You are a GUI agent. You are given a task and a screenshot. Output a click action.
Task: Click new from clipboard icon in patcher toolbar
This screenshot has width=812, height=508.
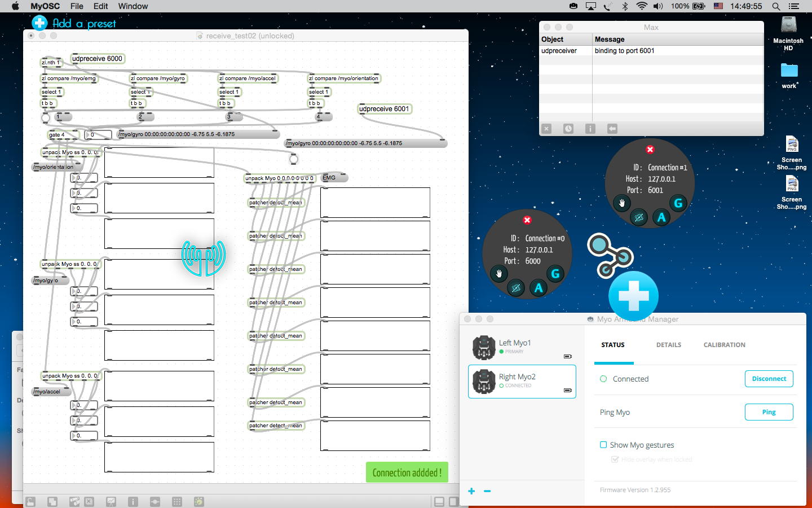(74, 501)
